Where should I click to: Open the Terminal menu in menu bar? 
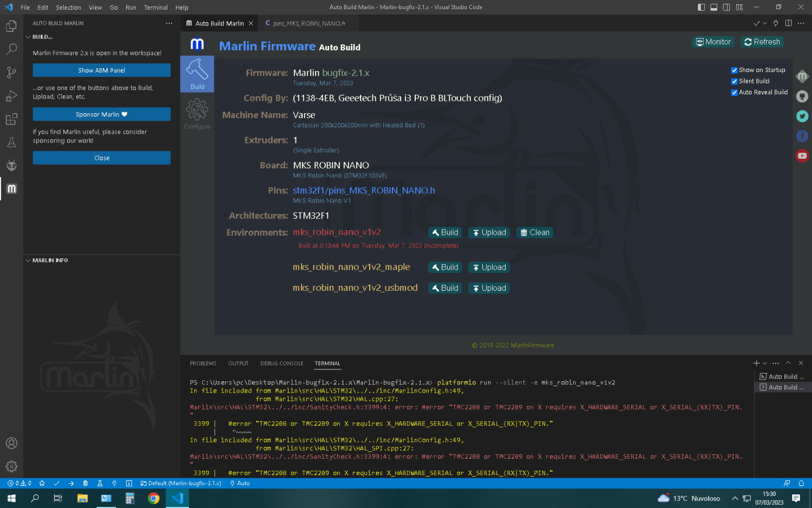[x=155, y=8]
